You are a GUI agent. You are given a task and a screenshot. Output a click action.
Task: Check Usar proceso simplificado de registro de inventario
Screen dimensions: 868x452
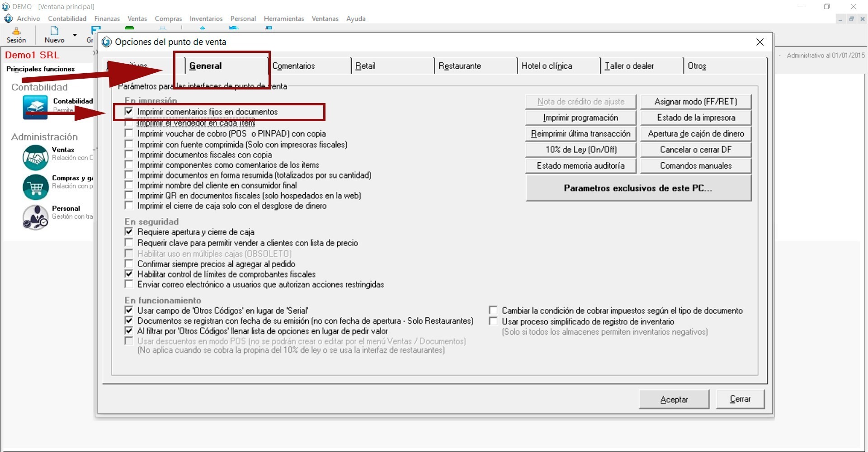tap(493, 321)
